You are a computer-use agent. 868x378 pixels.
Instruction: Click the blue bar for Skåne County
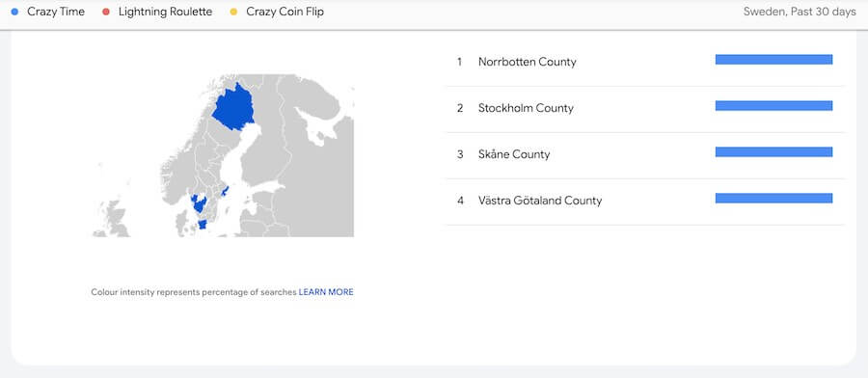click(773, 151)
